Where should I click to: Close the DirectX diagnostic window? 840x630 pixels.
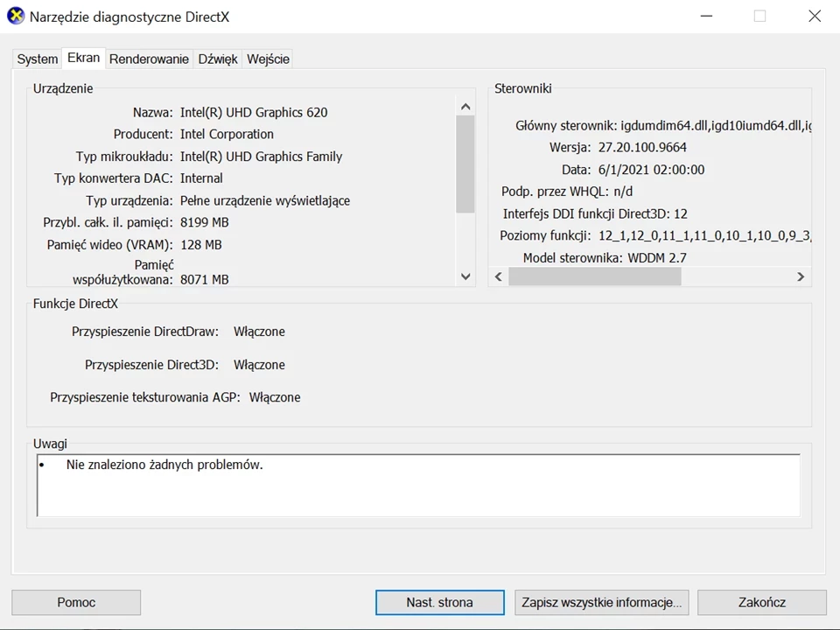815,16
